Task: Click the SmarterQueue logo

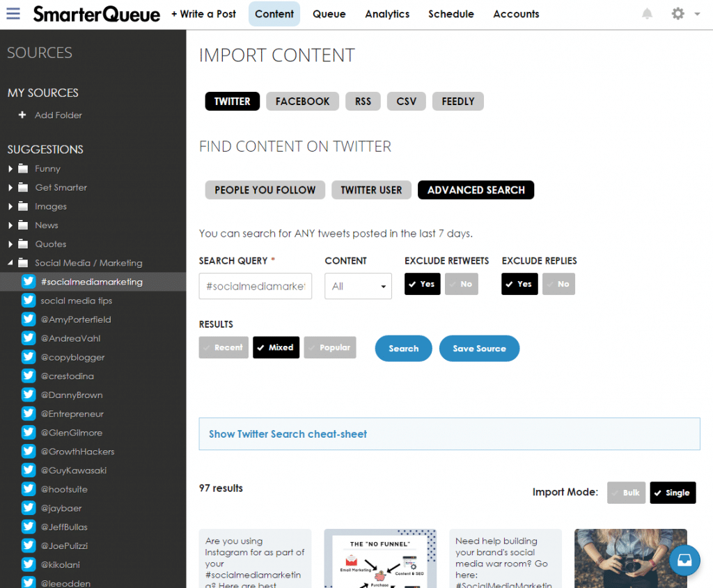Action: click(x=95, y=14)
